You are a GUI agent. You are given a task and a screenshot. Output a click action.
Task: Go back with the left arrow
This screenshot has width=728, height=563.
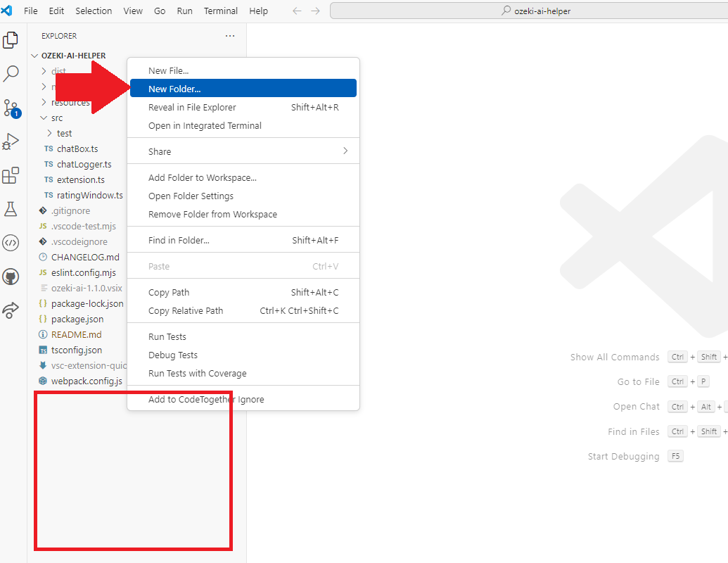coord(297,11)
